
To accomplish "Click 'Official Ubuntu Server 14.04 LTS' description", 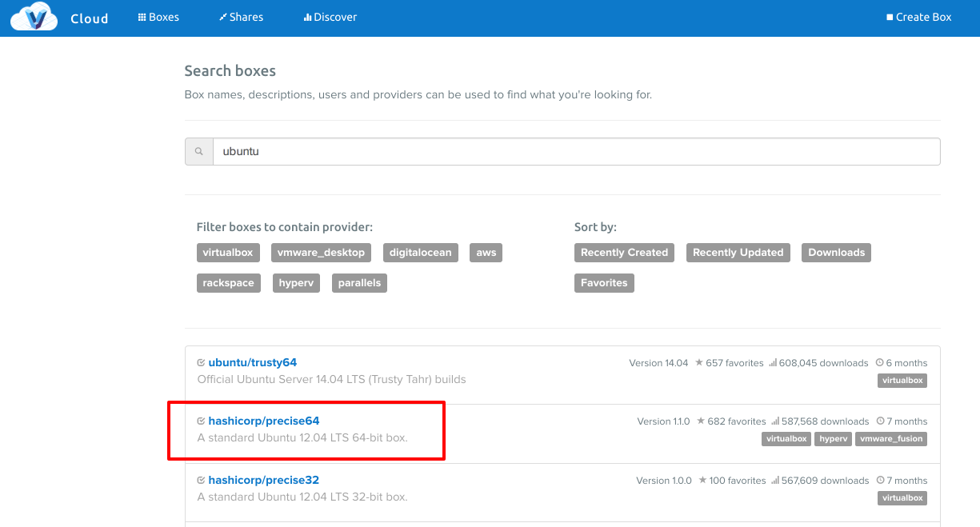I will point(331,379).
